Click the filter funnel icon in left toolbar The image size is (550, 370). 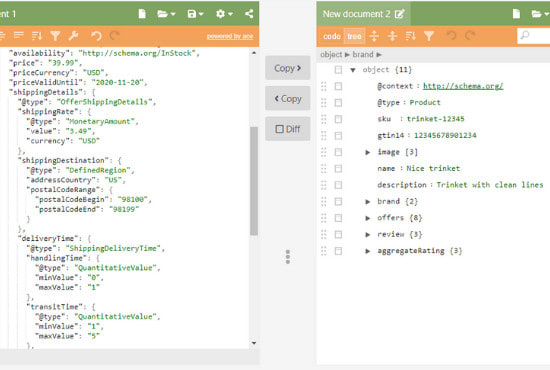tap(55, 35)
